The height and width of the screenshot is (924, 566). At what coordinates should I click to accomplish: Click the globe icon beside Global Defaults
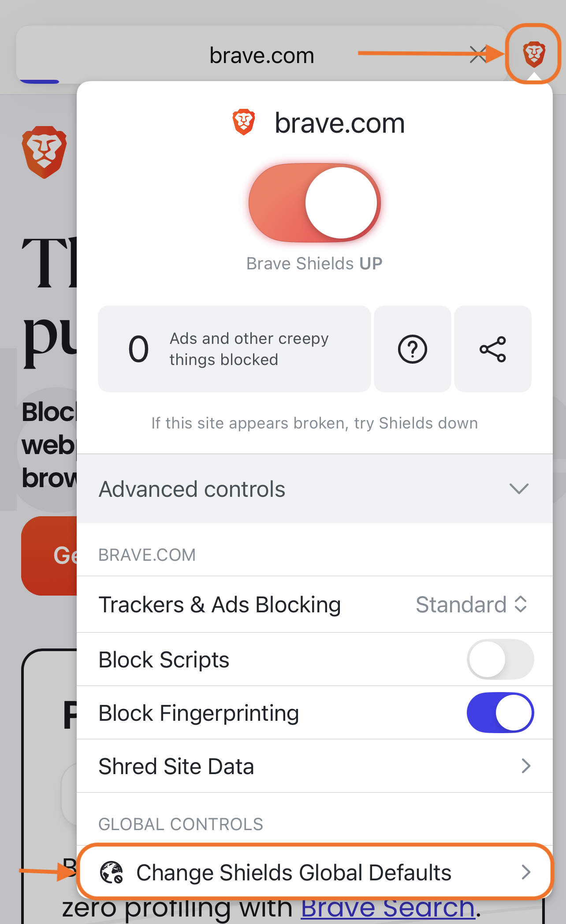tap(112, 872)
